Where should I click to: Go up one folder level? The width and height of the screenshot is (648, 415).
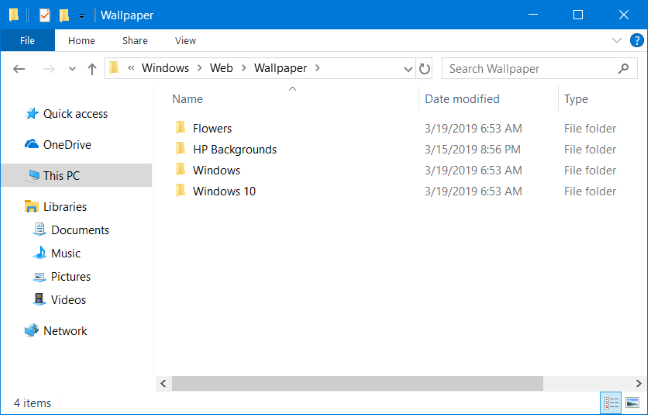tap(92, 69)
